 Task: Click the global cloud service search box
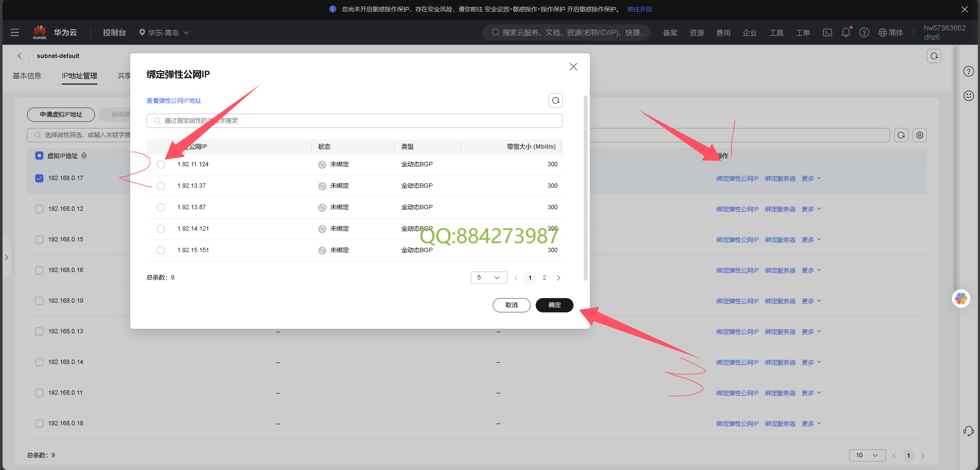(566, 33)
